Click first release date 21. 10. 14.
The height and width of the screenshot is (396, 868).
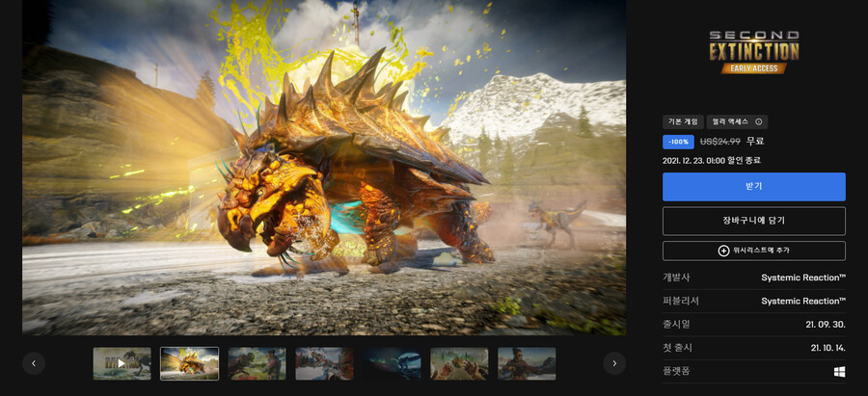tap(828, 348)
